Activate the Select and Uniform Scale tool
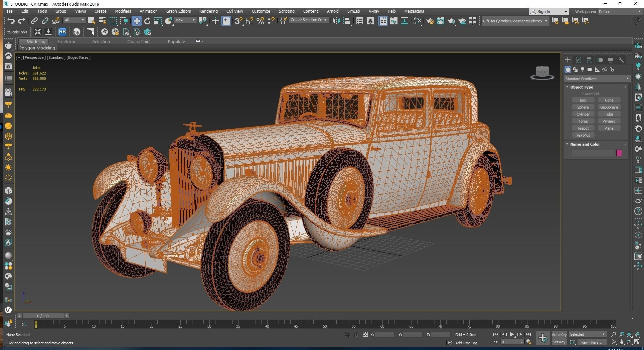Image resolution: width=644 pixels, height=350 pixels. 158,21
